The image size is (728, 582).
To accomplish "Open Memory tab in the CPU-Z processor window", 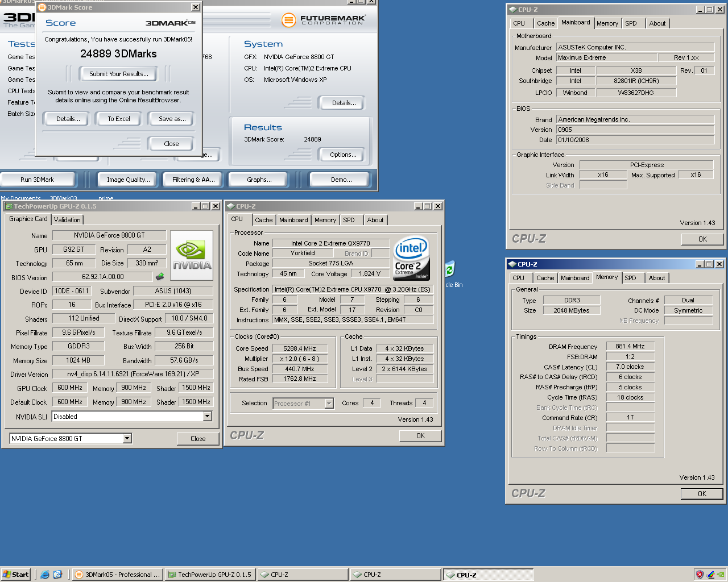I will 325,220.
